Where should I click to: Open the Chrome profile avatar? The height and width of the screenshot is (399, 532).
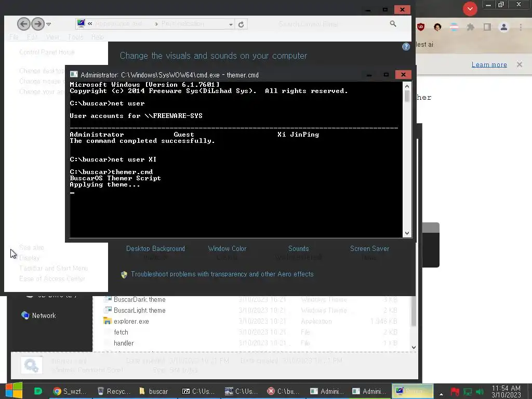point(504,27)
